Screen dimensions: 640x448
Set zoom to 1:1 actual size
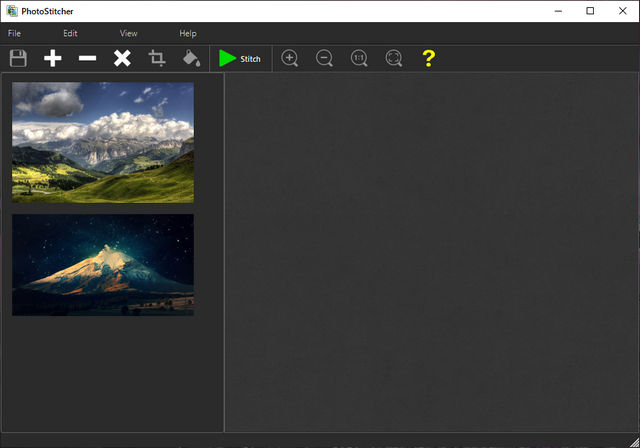click(359, 59)
